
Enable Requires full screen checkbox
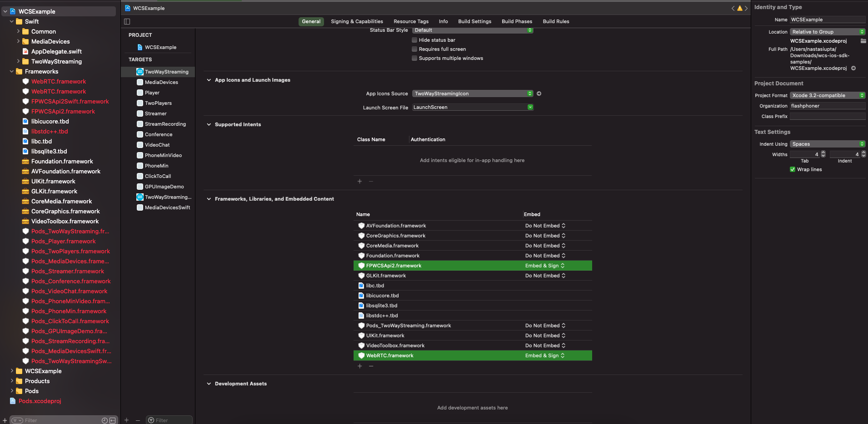coord(414,49)
